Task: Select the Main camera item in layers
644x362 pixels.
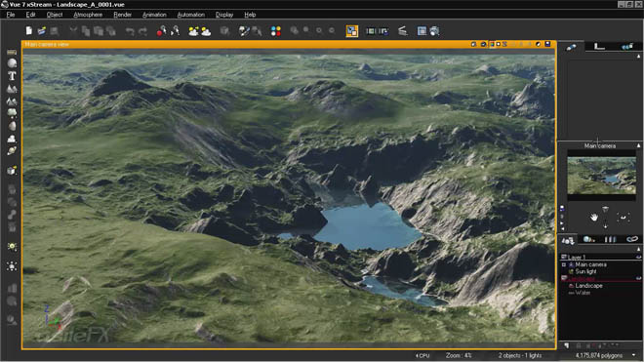Action: point(590,264)
